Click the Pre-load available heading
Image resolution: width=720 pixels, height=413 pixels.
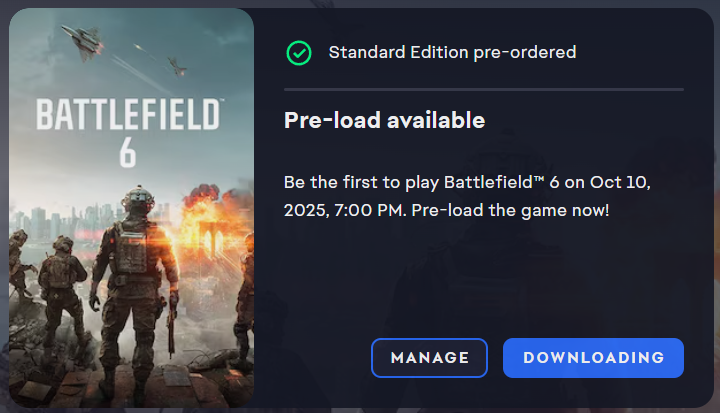385,121
